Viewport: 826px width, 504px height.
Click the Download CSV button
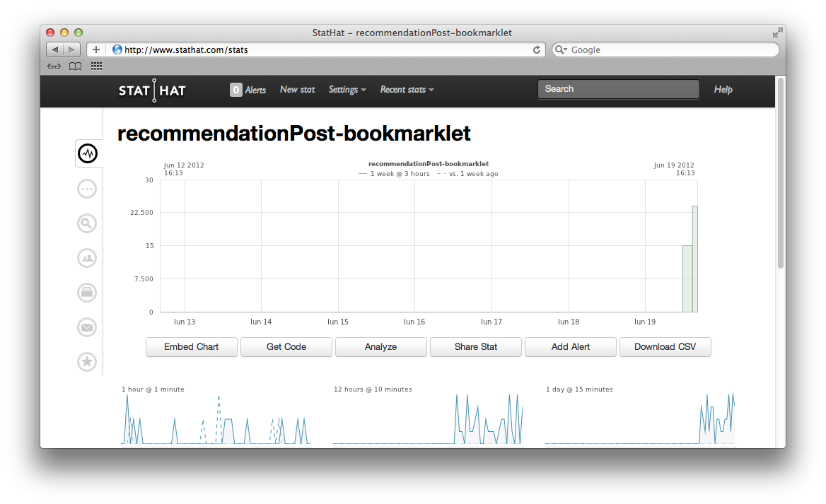pos(665,347)
